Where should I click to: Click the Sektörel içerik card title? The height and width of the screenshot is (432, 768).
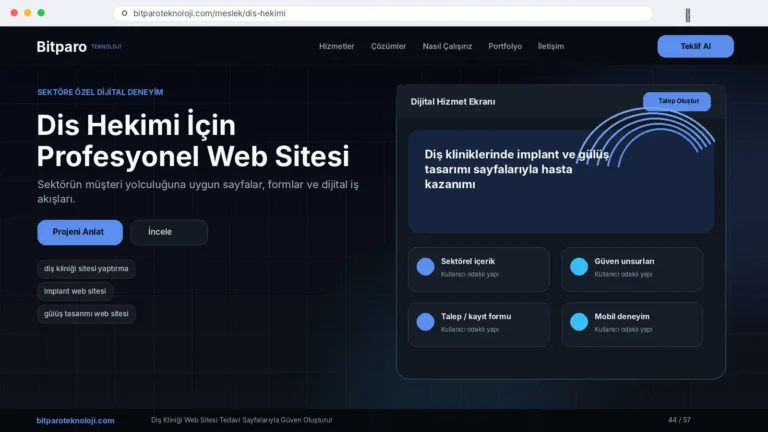pyautogui.click(x=468, y=261)
